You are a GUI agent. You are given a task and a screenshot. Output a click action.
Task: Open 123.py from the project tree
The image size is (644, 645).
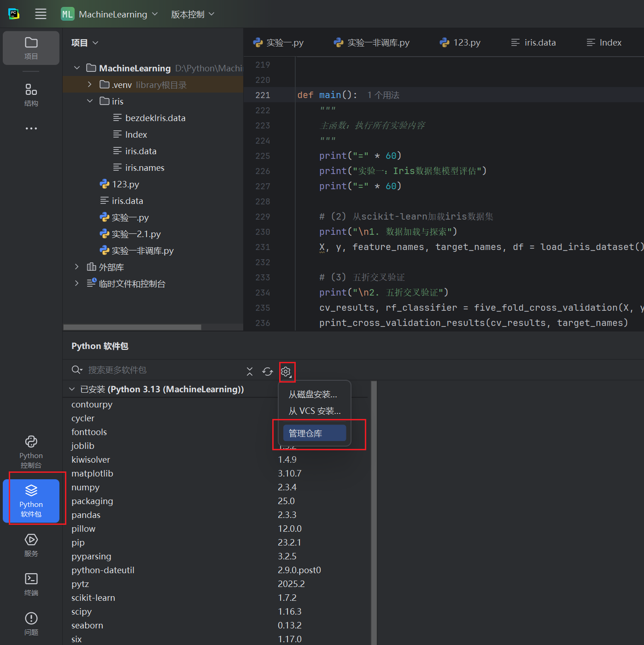point(119,184)
